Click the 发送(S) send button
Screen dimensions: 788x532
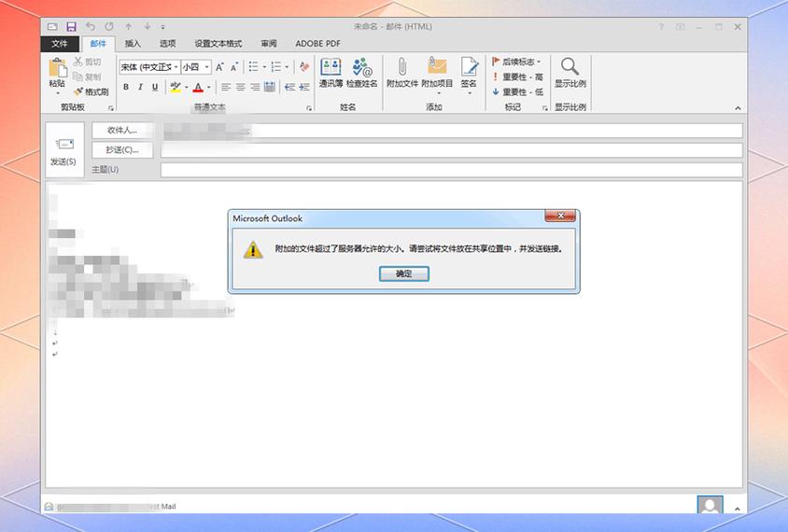(63, 149)
